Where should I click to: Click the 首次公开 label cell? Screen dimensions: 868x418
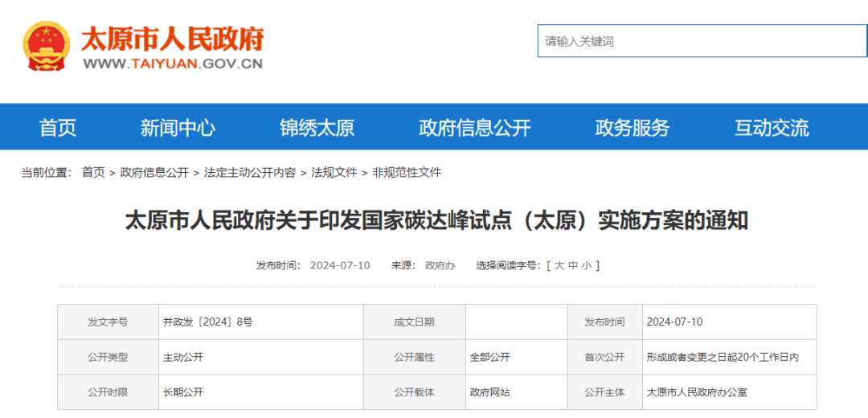click(605, 357)
